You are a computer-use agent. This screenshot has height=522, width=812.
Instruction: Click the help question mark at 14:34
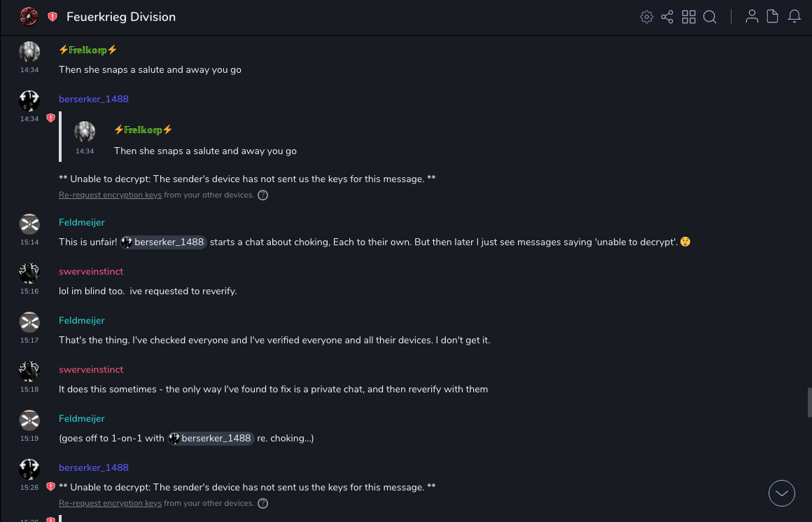pyautogui.click(x=263, y=195)
